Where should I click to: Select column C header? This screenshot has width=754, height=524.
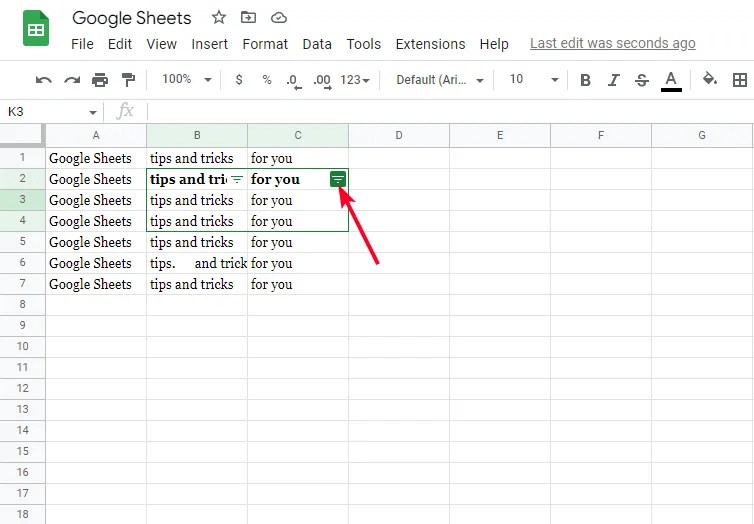click(x=298, y=136)
